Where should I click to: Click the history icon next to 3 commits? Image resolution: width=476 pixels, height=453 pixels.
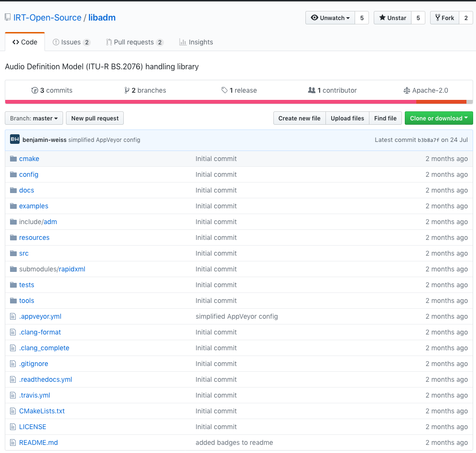click(x=34, y=90)
